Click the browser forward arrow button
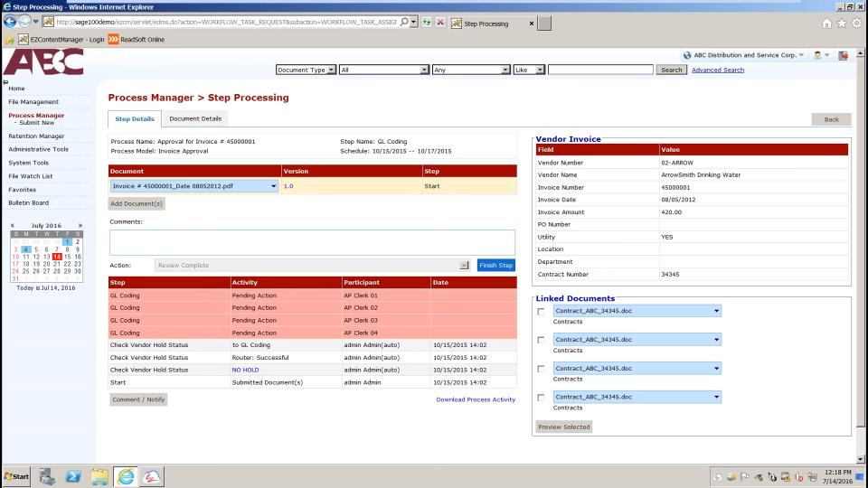The image size is (868, 488). (x=24, y=22)
